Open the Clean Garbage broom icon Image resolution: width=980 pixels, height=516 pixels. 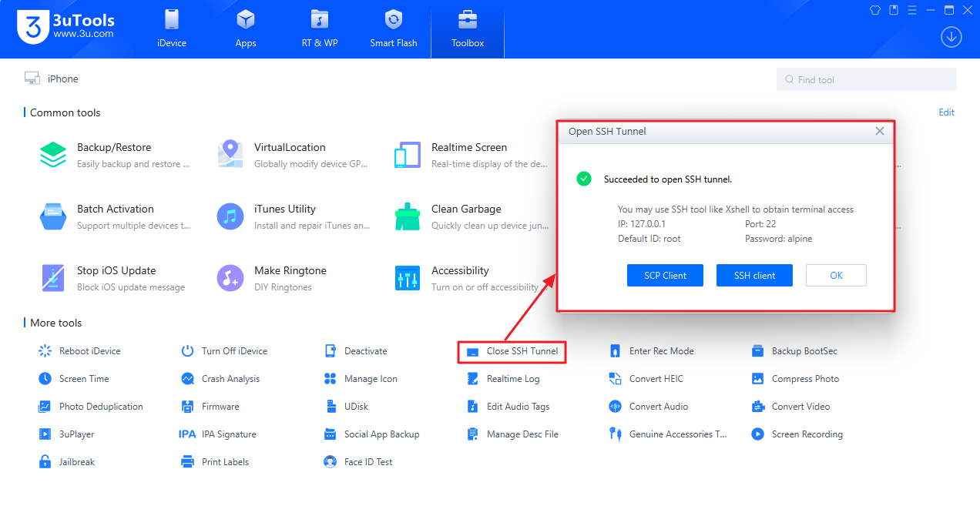click(x=408, y=216)
